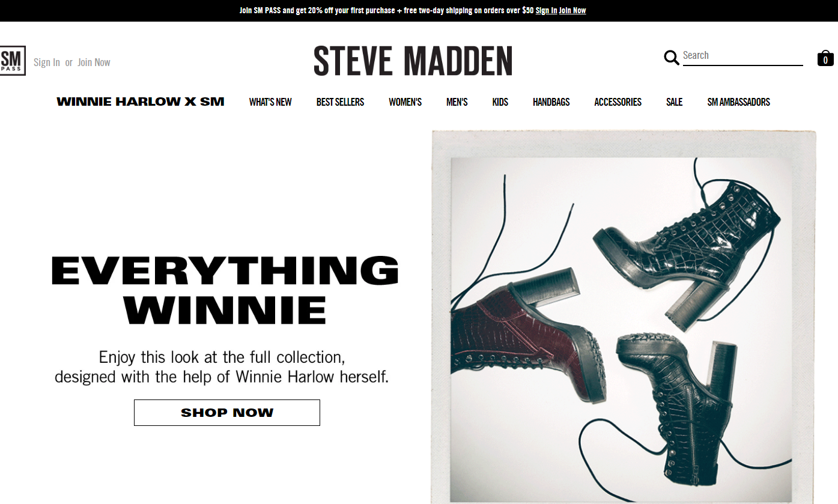Click inside the Search input field
838x504 pixels.
[x=742, y=56]
